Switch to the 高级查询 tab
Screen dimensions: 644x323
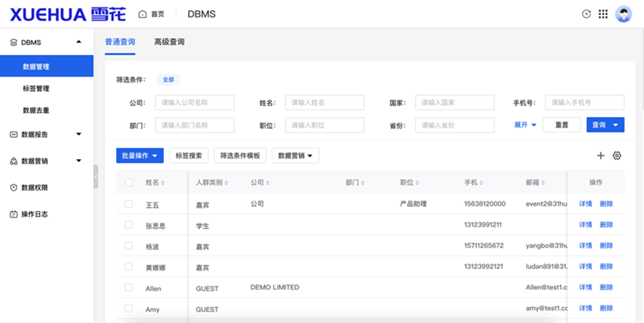tap(169, 42)
